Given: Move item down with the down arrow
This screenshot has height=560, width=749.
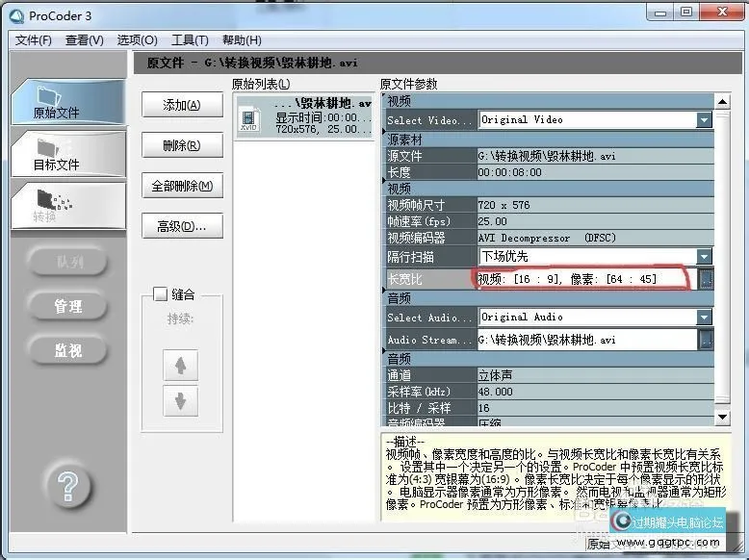Looking at the screenshot, I should pos(181,400).
